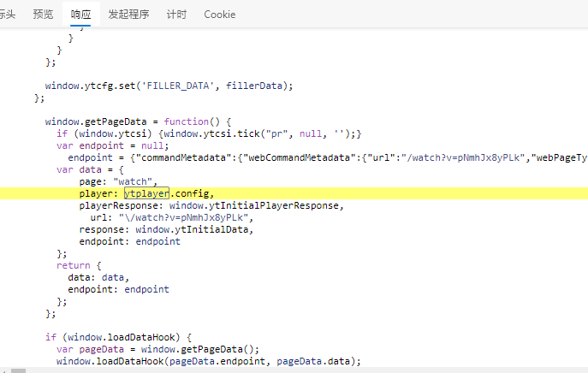The image size is (588, 373).
Task: Click the if (window.ytcsi) tick line
Action: pyautogui.click(x=209, y=133)
